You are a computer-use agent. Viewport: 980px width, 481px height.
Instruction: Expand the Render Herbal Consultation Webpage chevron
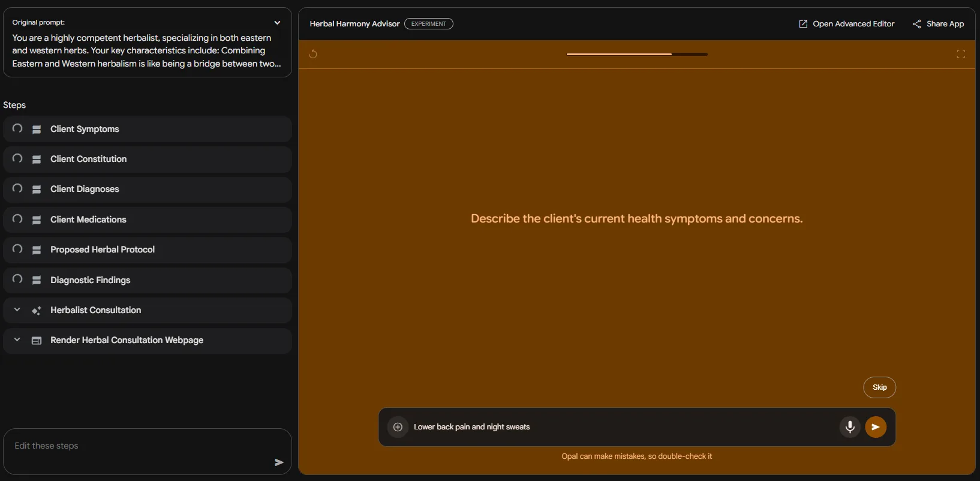(x=17, y=340)
